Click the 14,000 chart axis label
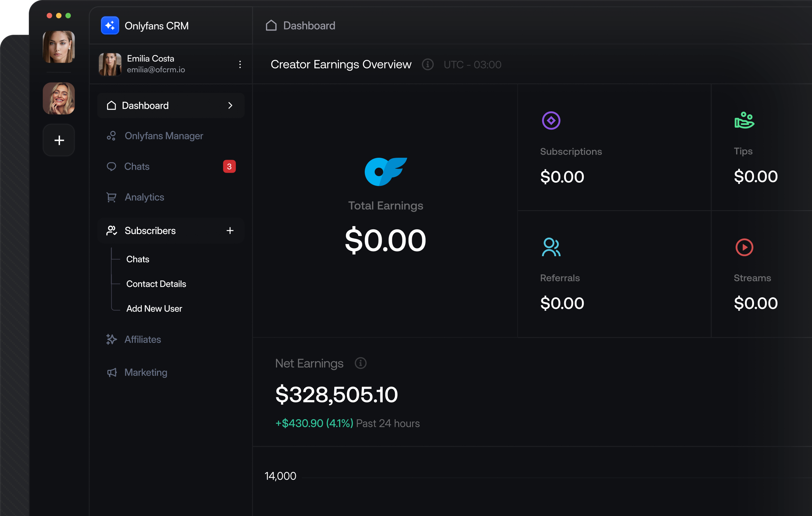The height and width of the screenshot is (516, 812). point(280,476)
